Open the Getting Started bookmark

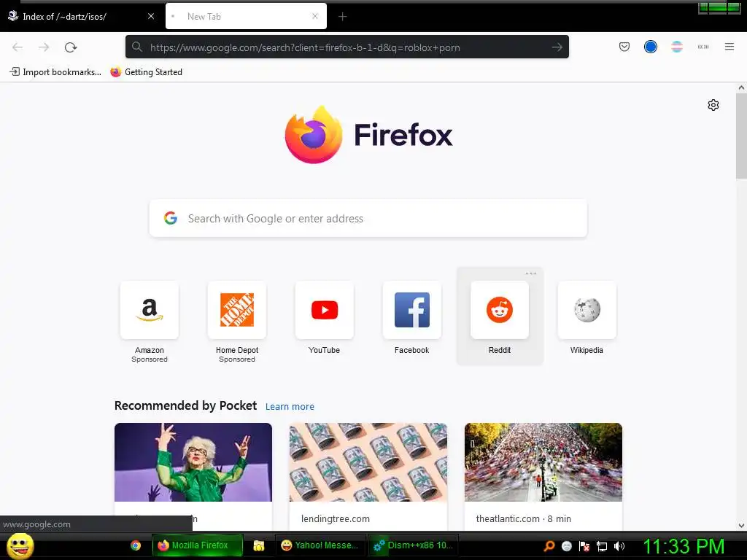[x=146, y=72]
